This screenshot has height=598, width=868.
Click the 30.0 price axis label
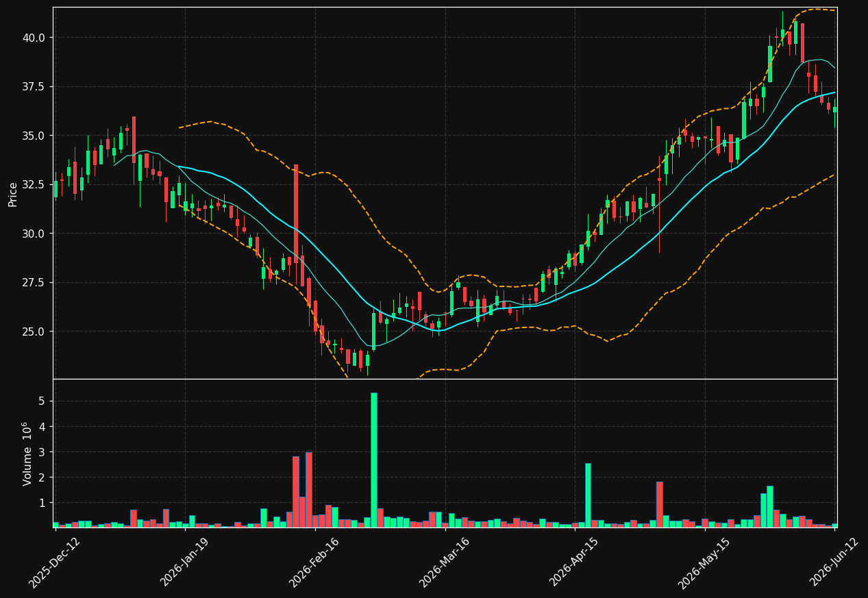[33, 234]
